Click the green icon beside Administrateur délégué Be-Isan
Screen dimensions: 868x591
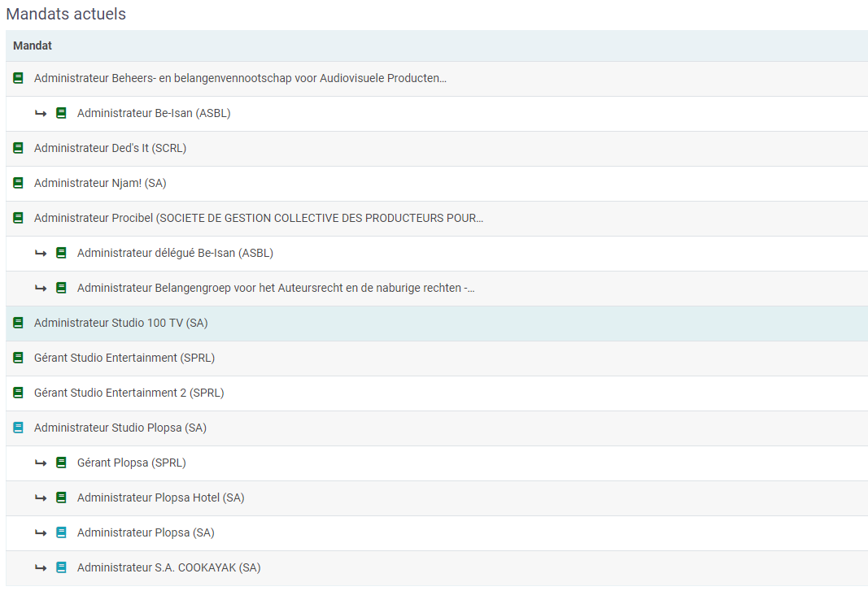coord(61,253)
